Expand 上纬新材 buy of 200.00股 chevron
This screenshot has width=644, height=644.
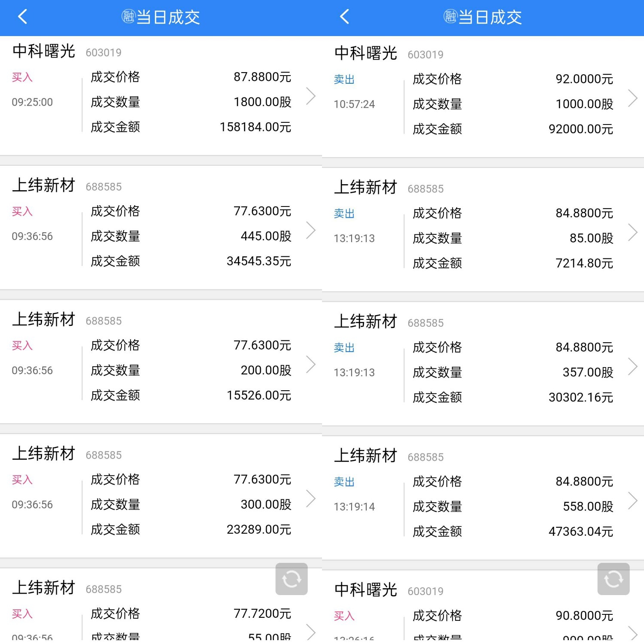pyautogui.click(x=311, y=364)
